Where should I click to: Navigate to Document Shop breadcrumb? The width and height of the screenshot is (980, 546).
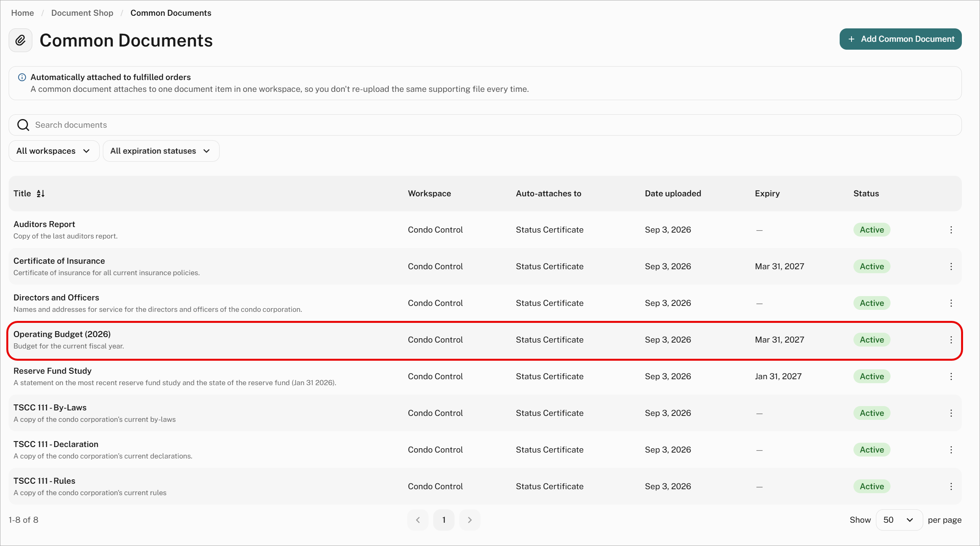click(82, 13)
